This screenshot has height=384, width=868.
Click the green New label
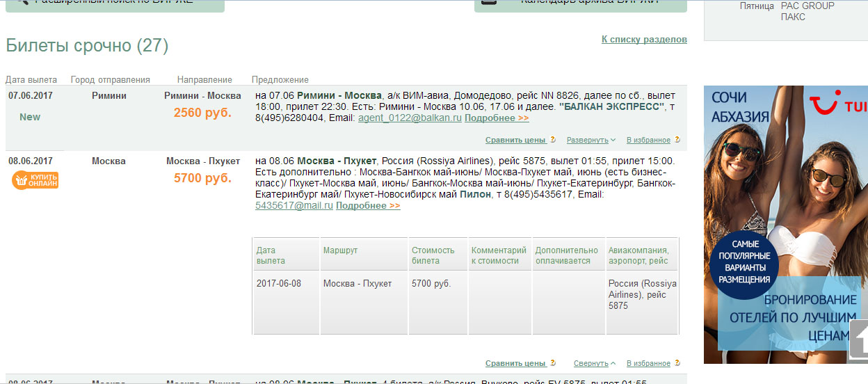[x=30, y=117]
